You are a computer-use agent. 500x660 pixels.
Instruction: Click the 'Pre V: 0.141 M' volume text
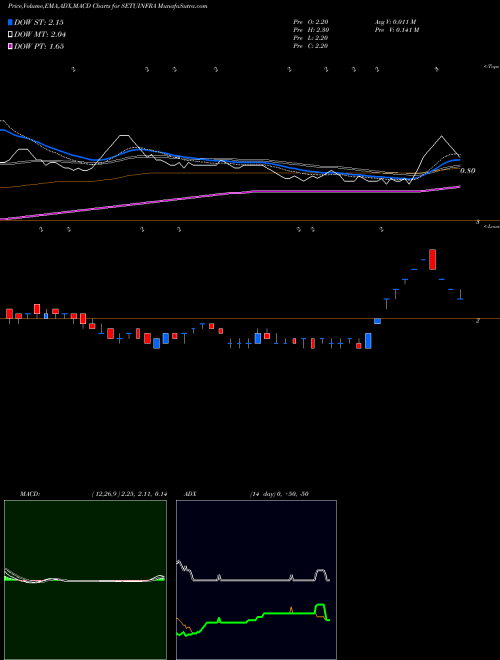click(396, 30)
